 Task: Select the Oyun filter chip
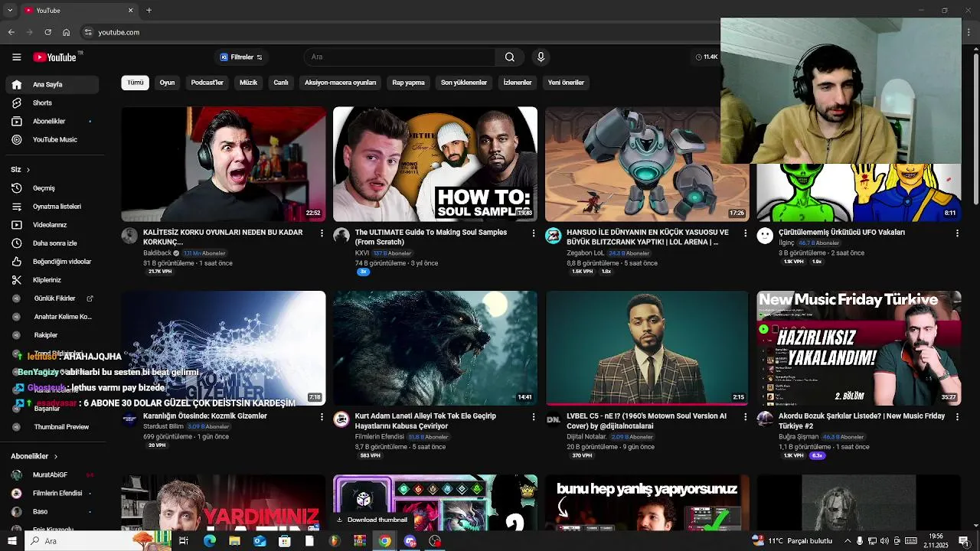[167, 83]
